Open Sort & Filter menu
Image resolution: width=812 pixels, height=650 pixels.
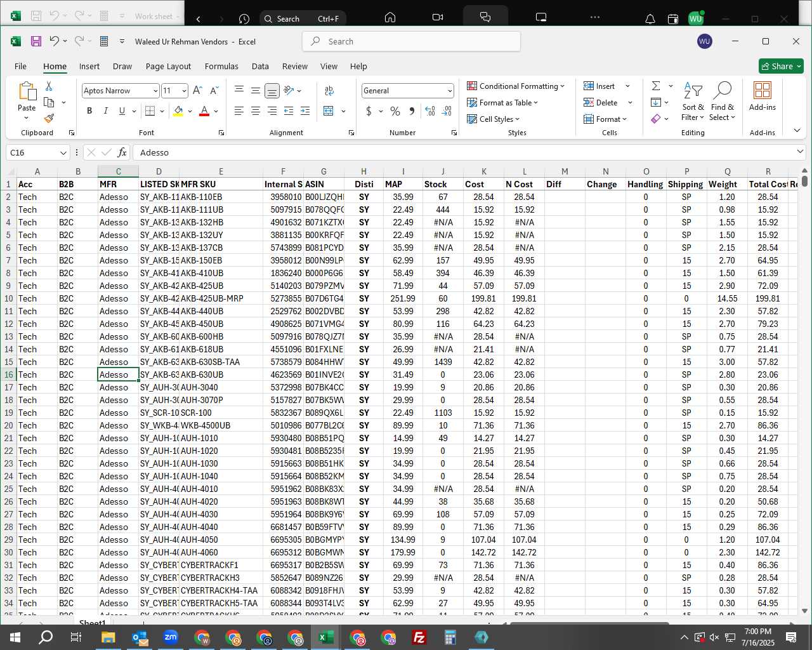(693, 102)
